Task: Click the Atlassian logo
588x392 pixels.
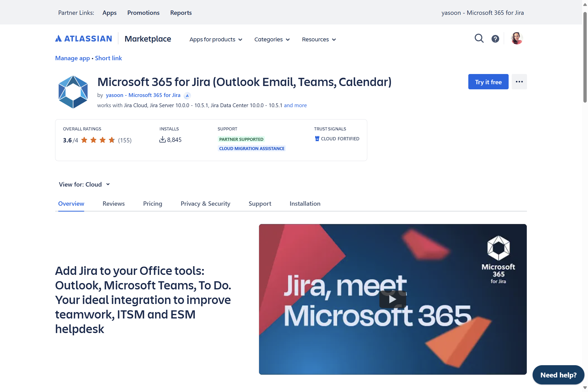Action: 84,39
